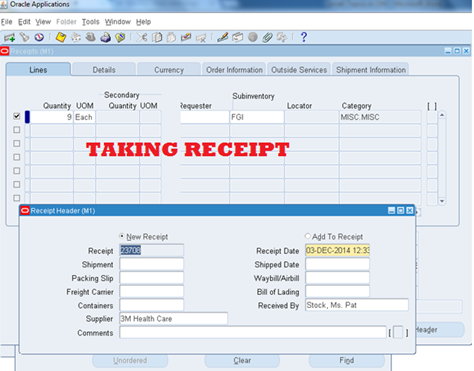474x371 pixels.
Task: Click the Edit Field pencil icon
Action: coord(222,37)
